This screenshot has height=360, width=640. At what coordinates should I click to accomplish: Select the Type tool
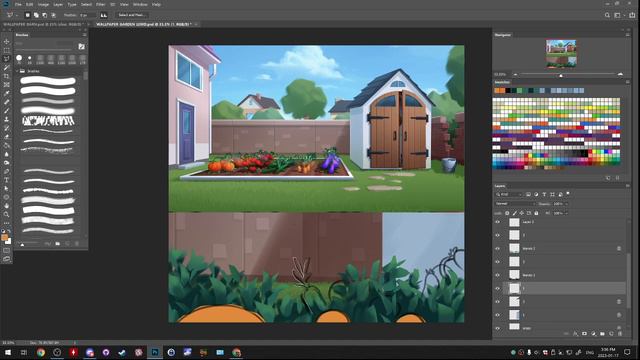[7, 180]
